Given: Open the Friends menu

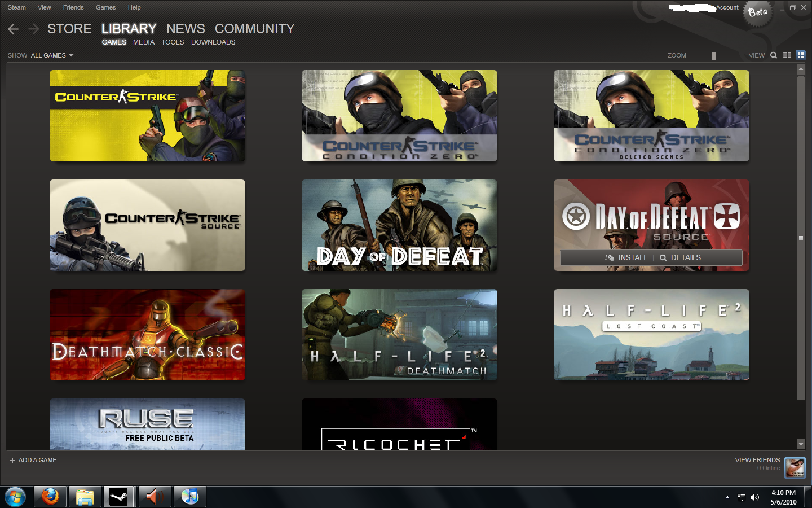Looking at the screenshot, I should coord(73,7).
